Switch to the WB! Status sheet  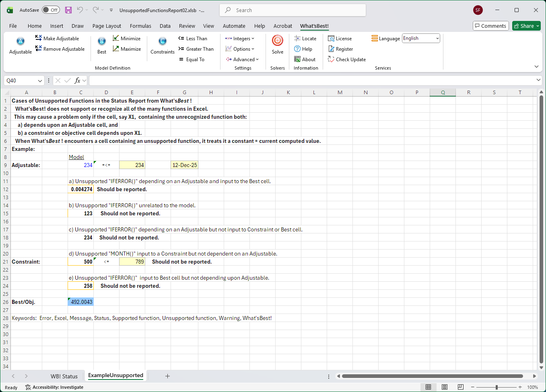point(64,376)
